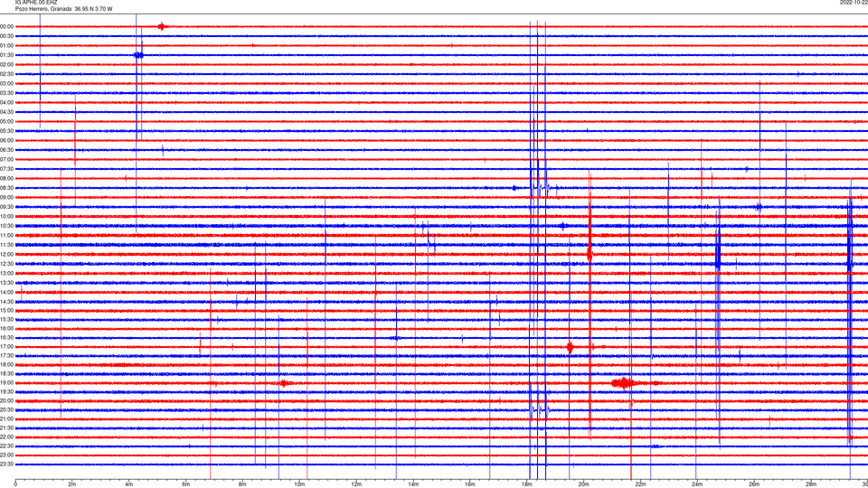Viewport: 868px width, 488px height.
Task: Select the 23:00 time label
Action: pyautogui.click(x=7, y=455)
